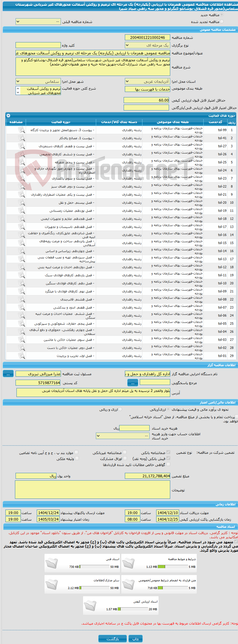Screen dimensions: 238x644
Task: Open the نوع برگزاری dropdown
Action: tap(148, 45)
